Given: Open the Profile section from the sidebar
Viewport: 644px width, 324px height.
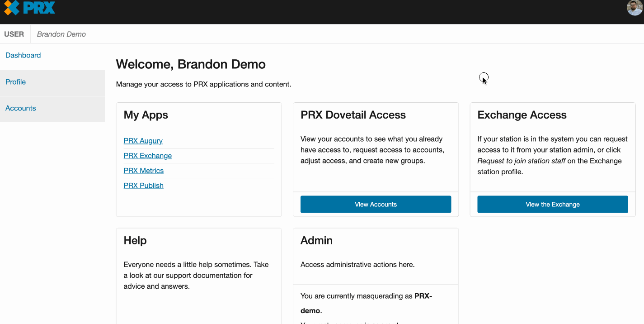Looking at the screenshot, I should 15,82.
